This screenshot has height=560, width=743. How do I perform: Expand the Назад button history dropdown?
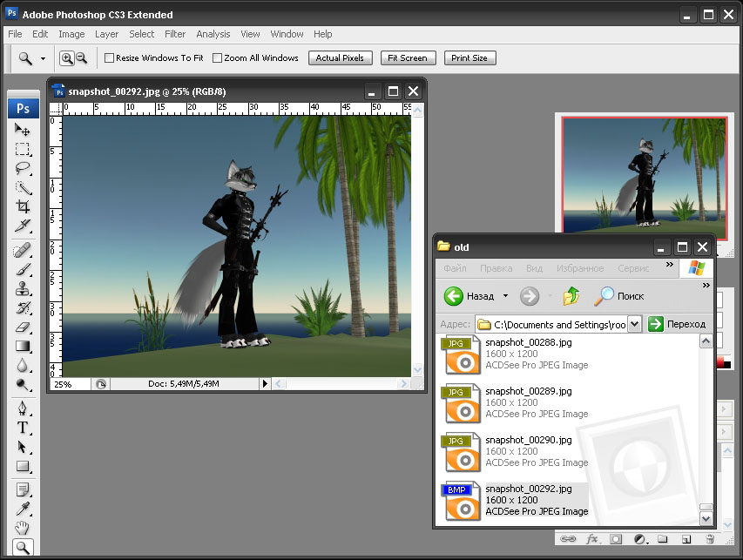point(505,296)
